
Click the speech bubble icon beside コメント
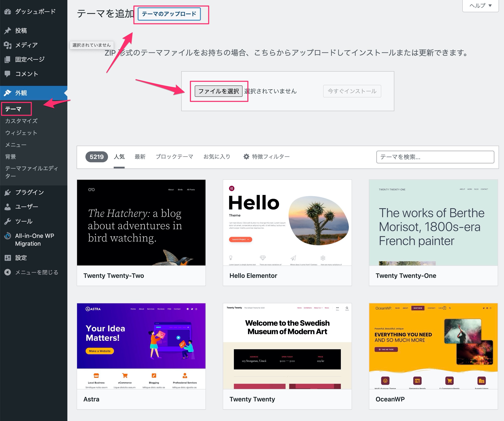(8, 74)
